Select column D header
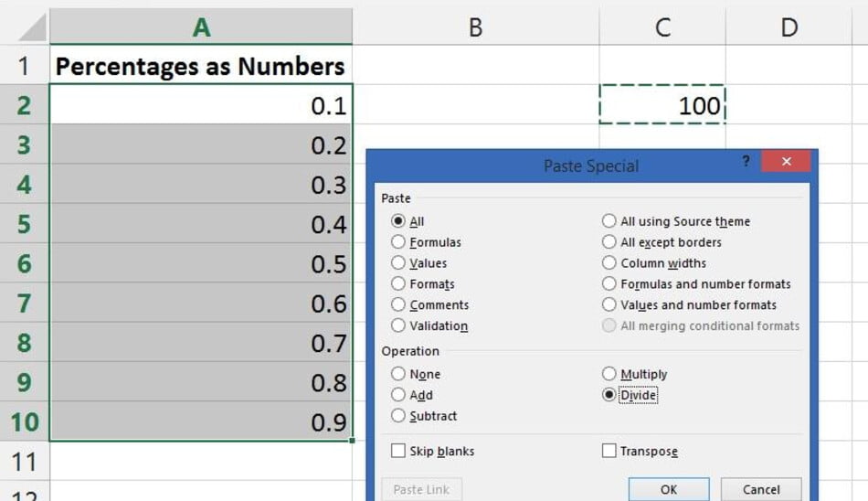Screen dimensions: 868x501 pos(789,27)
